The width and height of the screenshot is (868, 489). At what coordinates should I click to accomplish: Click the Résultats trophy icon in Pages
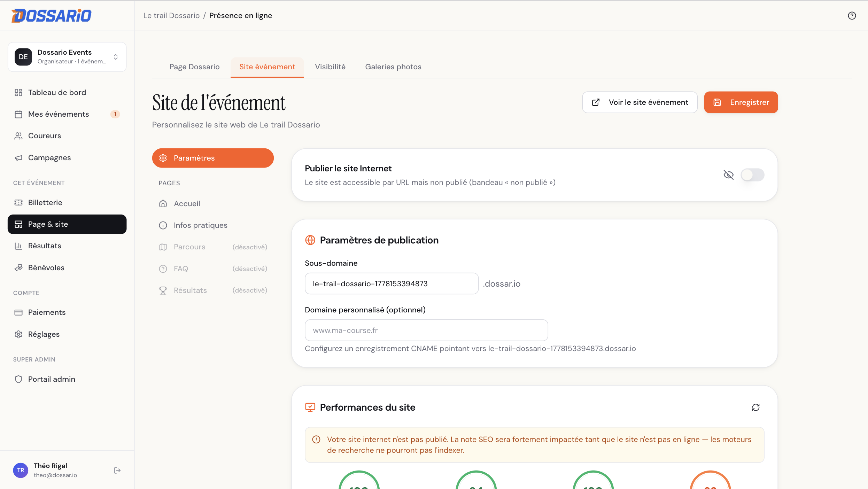click(163, 290)
